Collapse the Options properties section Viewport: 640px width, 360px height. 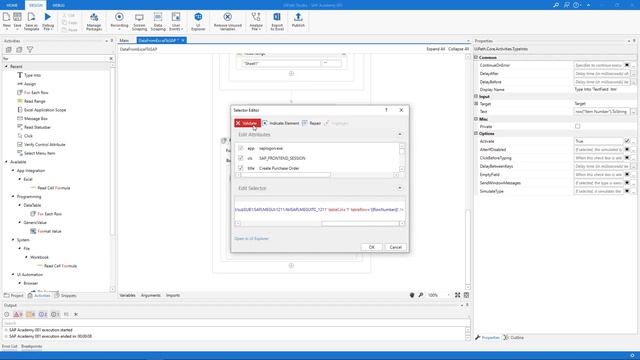pos(476,133)
